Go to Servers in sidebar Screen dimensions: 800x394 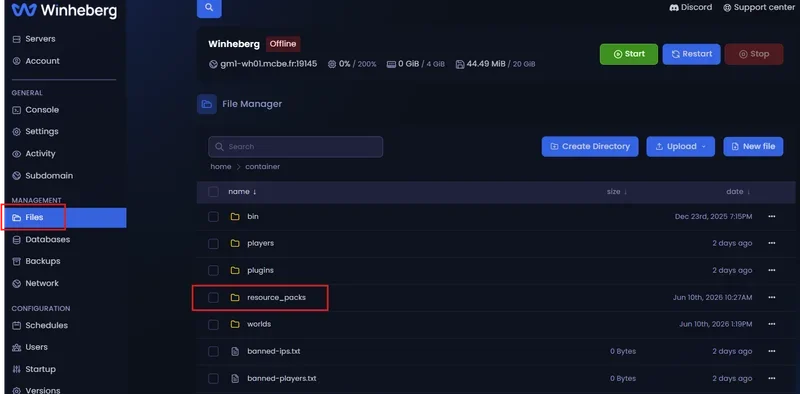tap(34, 39)
